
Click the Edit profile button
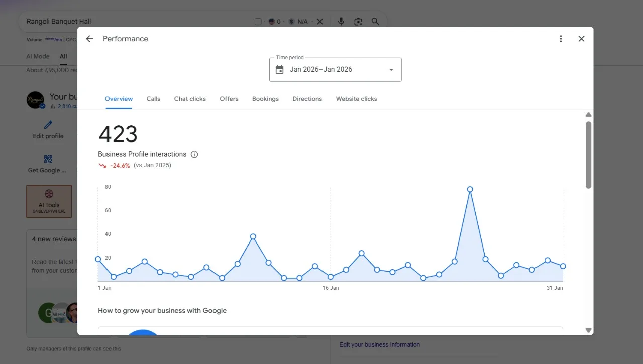(48, 130)
